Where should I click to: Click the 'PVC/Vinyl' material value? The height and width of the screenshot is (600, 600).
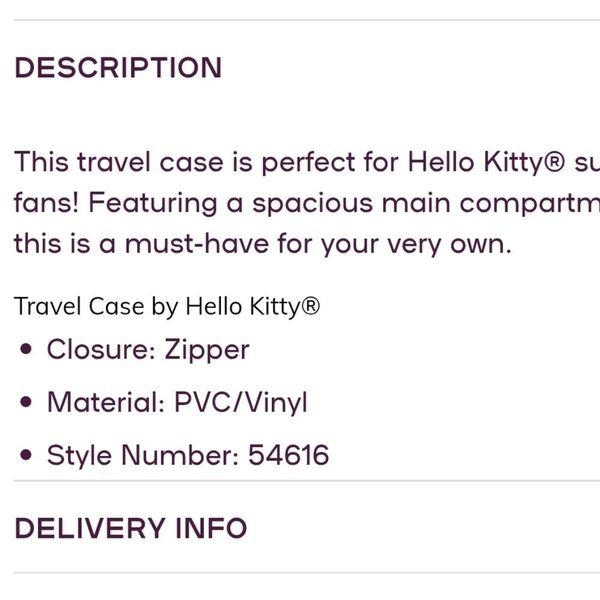[x=241, y=403]
